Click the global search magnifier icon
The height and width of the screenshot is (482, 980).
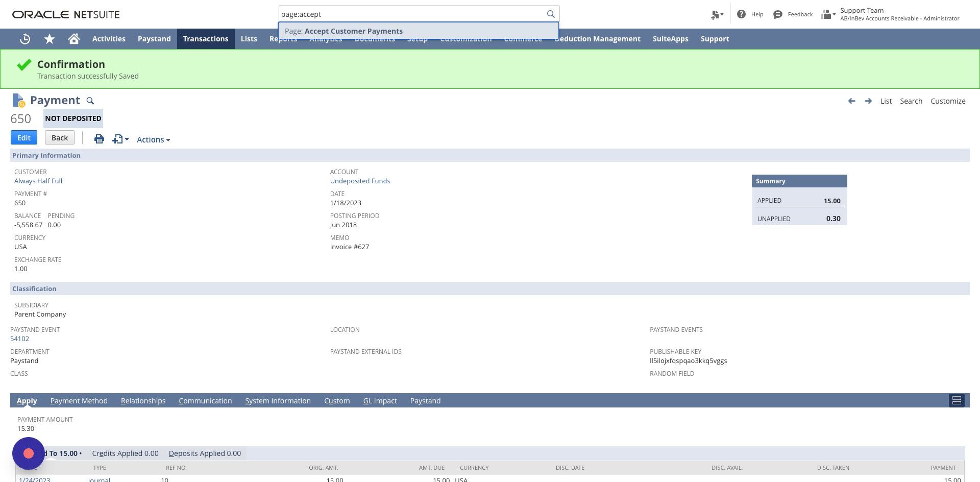551,14
